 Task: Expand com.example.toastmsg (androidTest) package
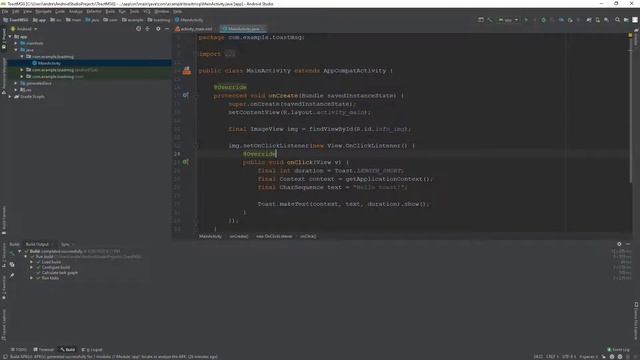click(22, 70)
